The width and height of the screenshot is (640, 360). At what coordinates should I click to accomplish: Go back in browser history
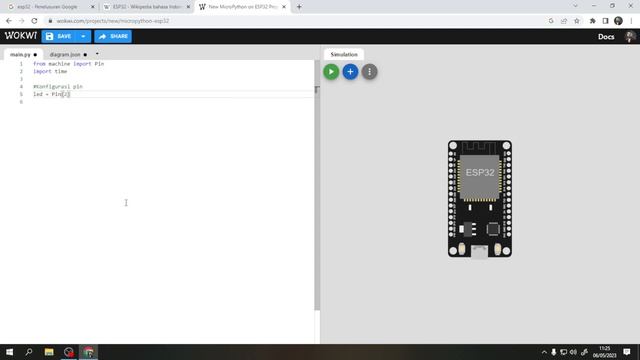click(x=9, y=21)
